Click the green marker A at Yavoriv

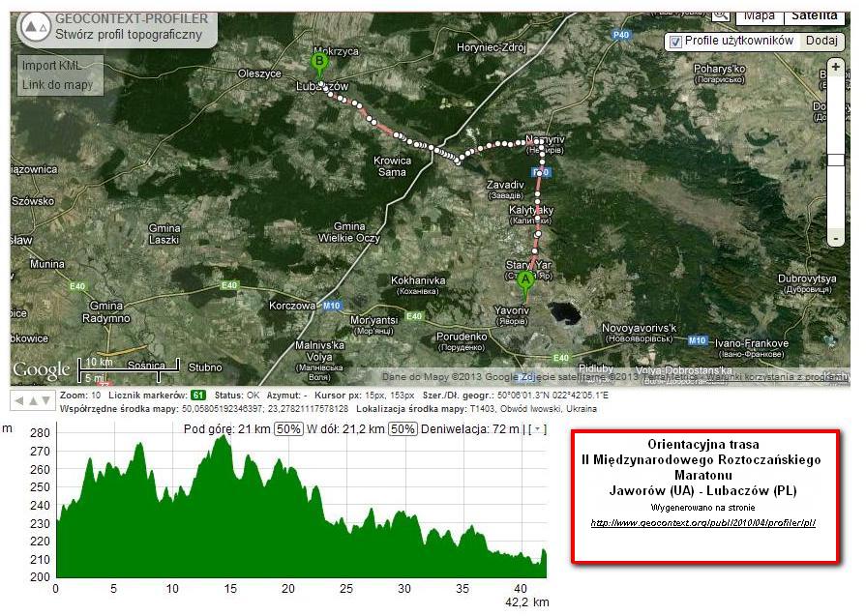click(x=525, y=282)
